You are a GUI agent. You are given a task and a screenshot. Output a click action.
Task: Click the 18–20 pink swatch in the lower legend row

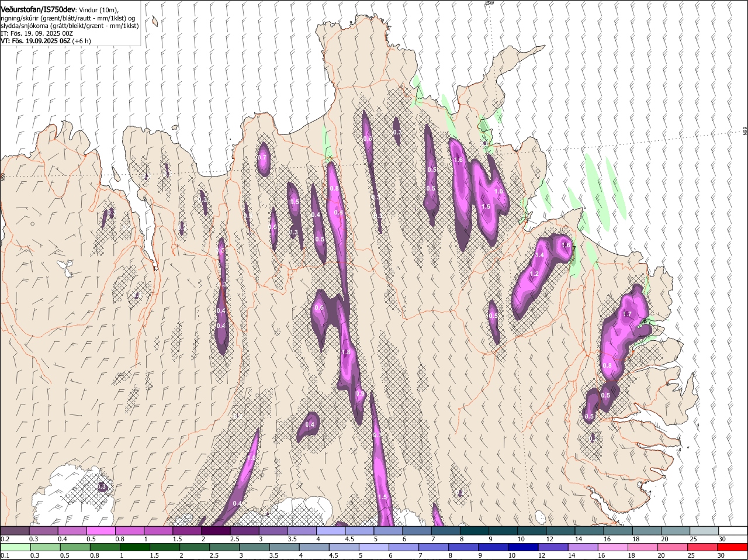pos(643,547)
